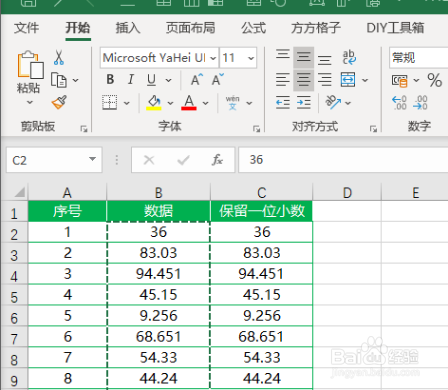The height and width of the screenshot is (390, 448).
Task: Toggle center horizontal alignment
Action: tap(303, 80)
